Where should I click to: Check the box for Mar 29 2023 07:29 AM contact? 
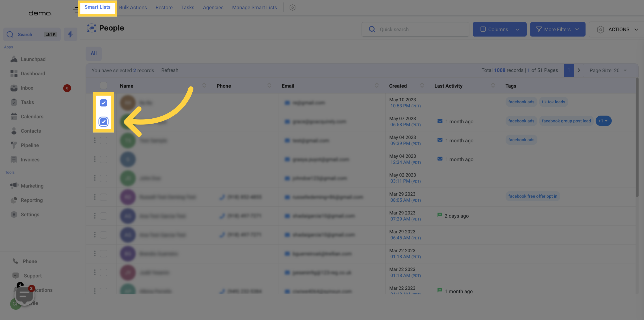point(103,216)
